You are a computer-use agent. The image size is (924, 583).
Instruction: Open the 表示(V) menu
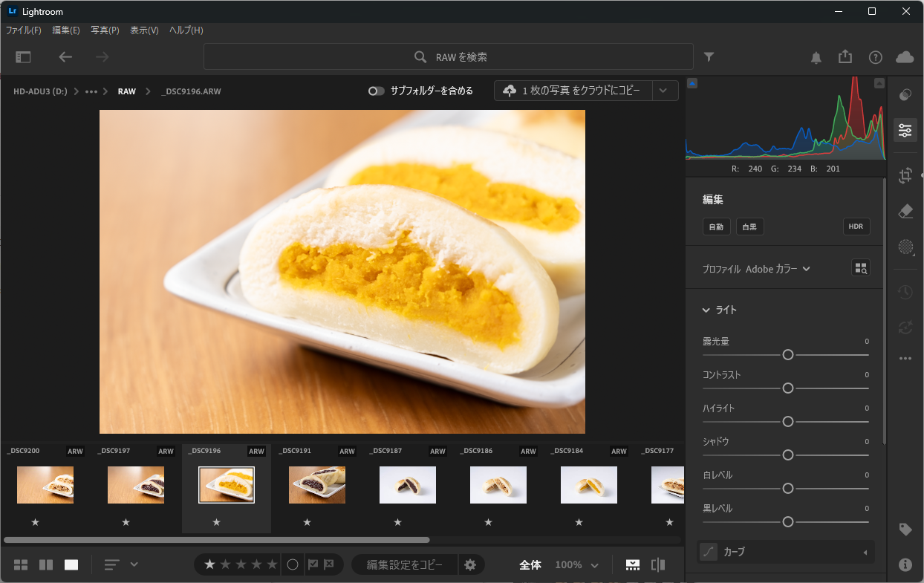[x=144, y=30]
